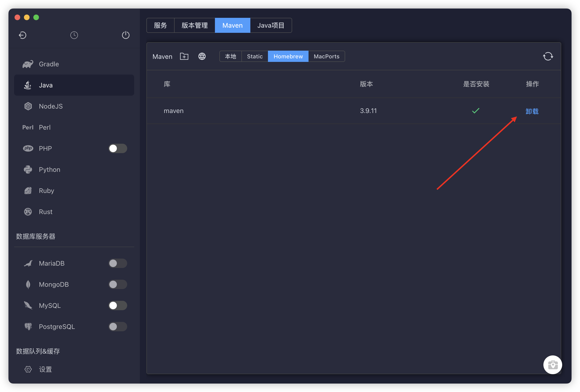Viewport: 580px width, 392px height.
Task: Open the Ruby environment panel
Action: pos(46,191)
